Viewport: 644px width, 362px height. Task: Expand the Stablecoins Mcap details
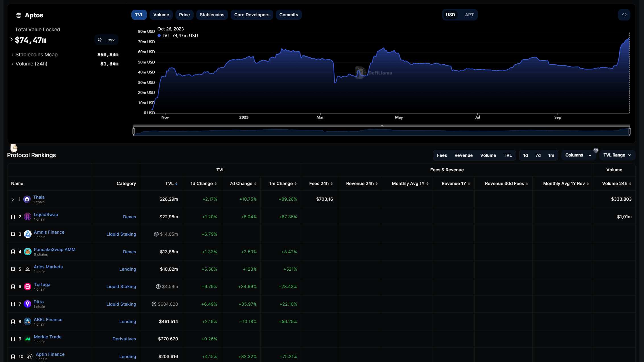(x=12, y=55)
